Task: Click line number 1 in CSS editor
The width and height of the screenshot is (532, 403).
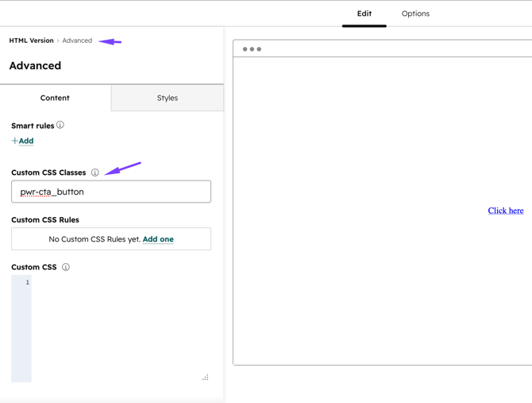Action: 28,282
